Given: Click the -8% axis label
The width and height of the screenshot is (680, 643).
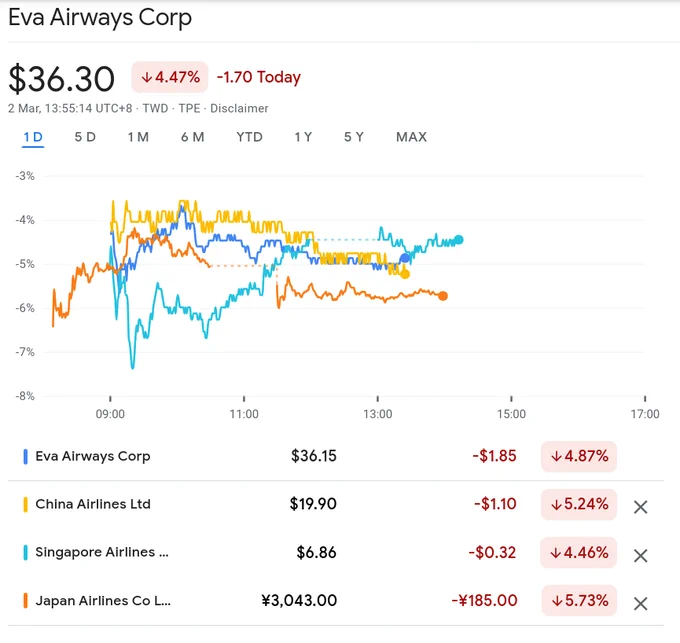Looking at the screenshot, I should click(25, 396).
